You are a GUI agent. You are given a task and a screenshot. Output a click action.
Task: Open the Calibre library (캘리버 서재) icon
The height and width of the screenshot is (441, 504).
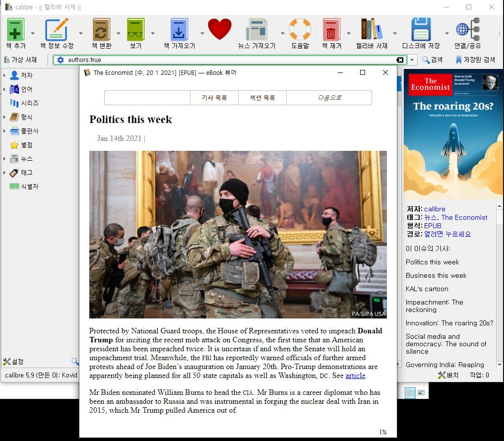tap(372, 29)
